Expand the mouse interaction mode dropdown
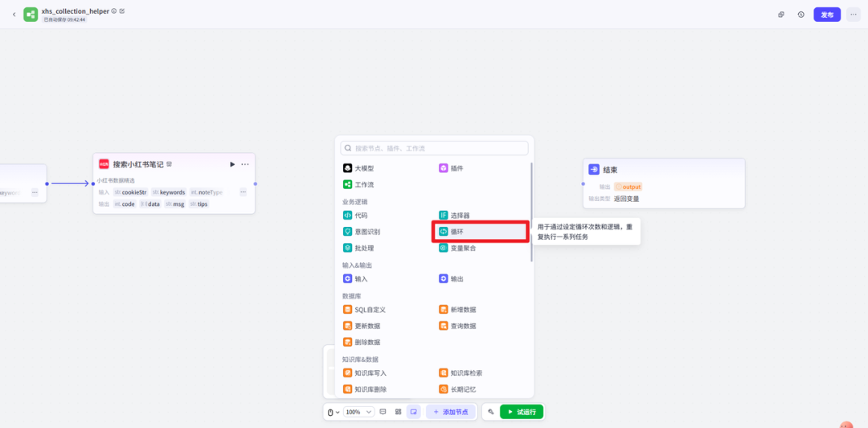This screenshot has width=868, height=428. [x=333, y=412]
